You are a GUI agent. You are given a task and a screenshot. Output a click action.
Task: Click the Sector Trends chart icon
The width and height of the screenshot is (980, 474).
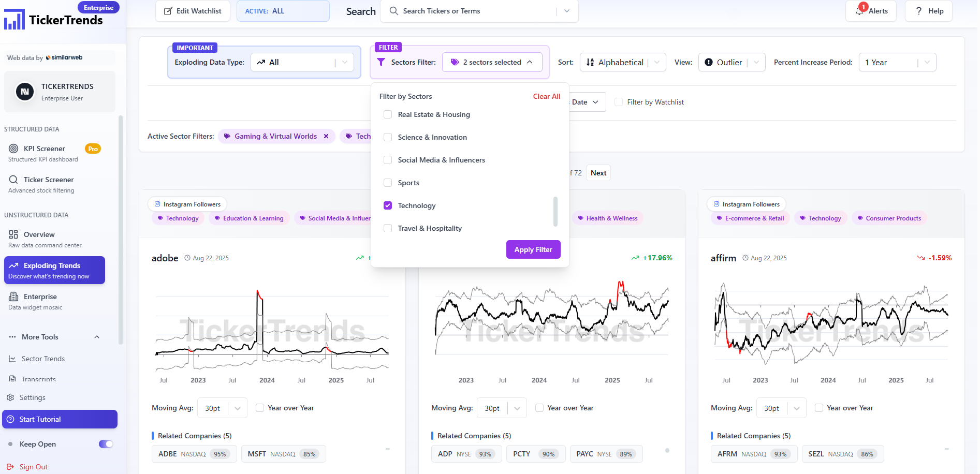pos(12,359)
